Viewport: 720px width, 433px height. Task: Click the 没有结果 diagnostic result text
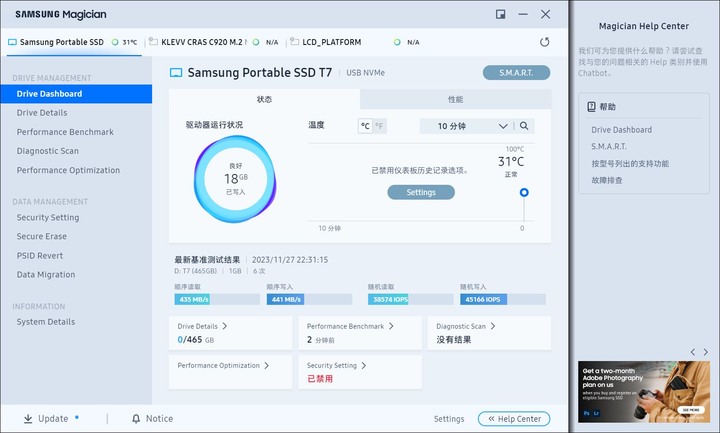click(x=454, y=340)
